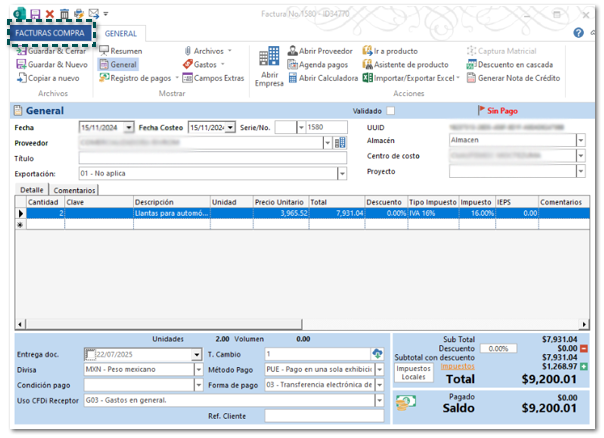Expand Uso CFDi Receptor dropdown
604x438 pixels.
click(x=379, y=401)
